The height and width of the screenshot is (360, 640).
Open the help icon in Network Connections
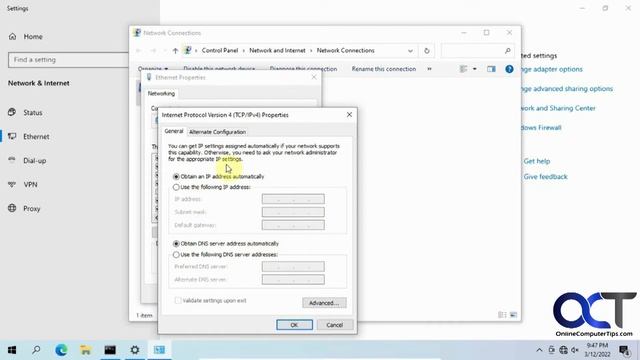coord(509,69)
